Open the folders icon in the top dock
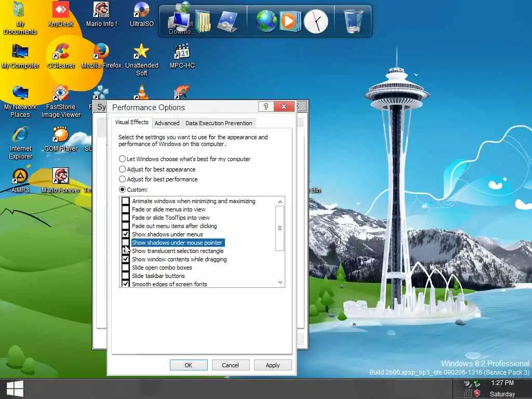 [203, 21]
